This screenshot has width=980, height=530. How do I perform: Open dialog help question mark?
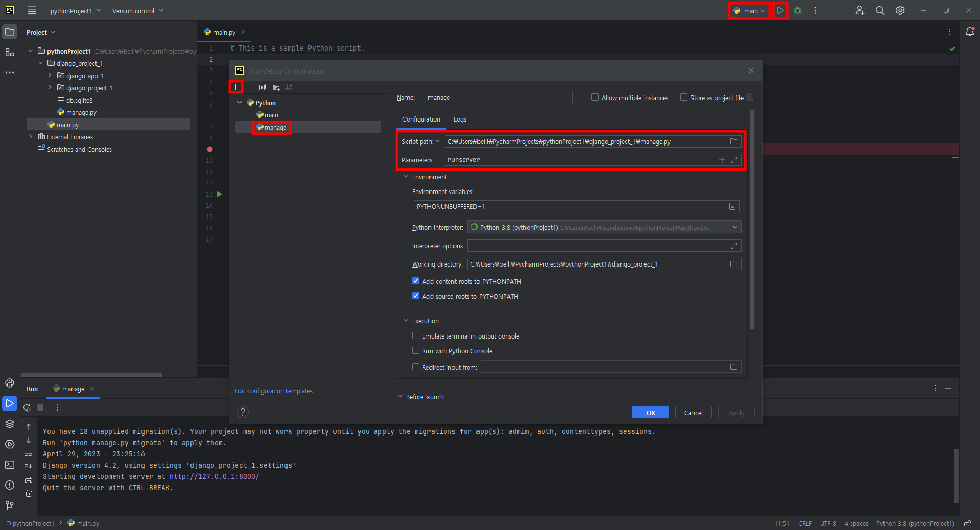point(243,412)
